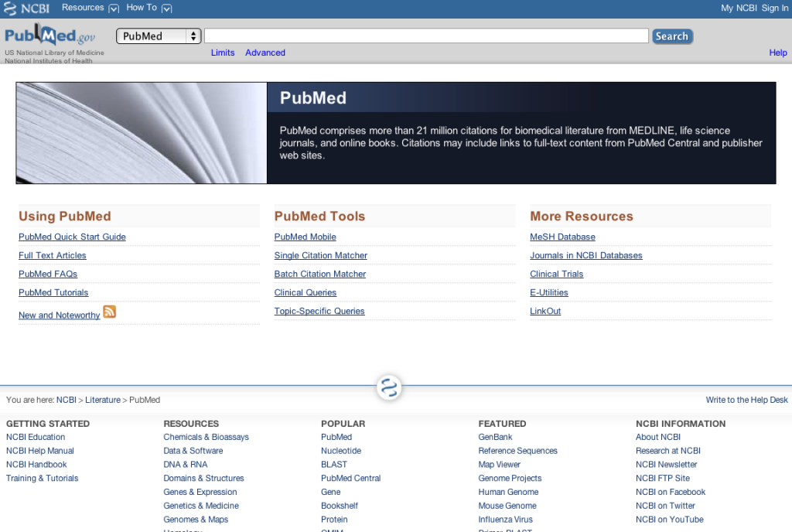This screenshot has width=792, height=532.
Task: Open the BLAST link
Action: click(x=334, y=465)
